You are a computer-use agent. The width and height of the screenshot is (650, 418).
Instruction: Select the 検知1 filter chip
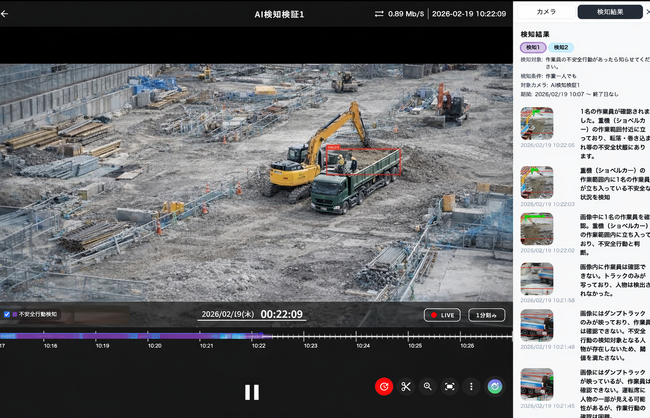click(x=532, y=47)
